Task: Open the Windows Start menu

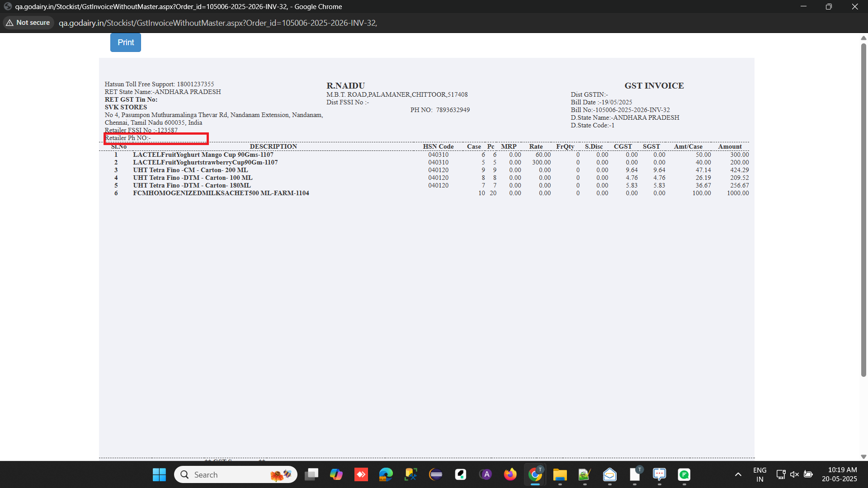Action: click(159, 474)
